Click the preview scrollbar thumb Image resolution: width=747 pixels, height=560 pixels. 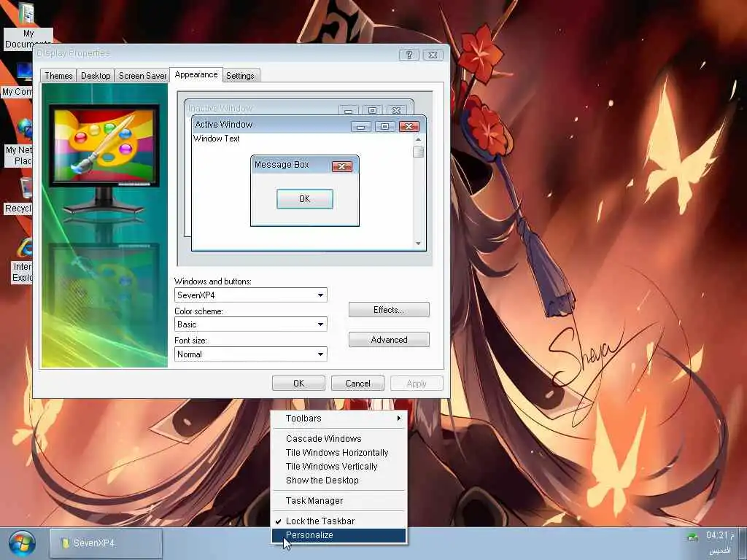[x=418, y=152]
